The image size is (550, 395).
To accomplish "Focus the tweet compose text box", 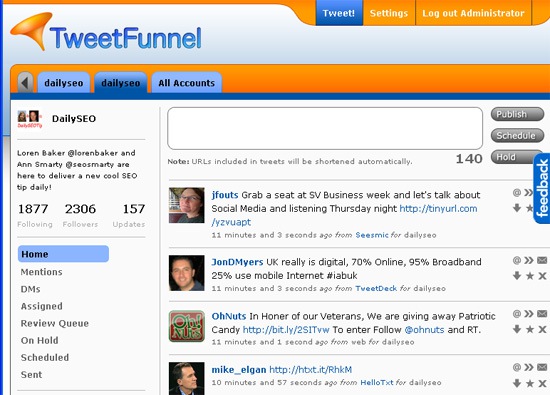I will pos(325,128).
